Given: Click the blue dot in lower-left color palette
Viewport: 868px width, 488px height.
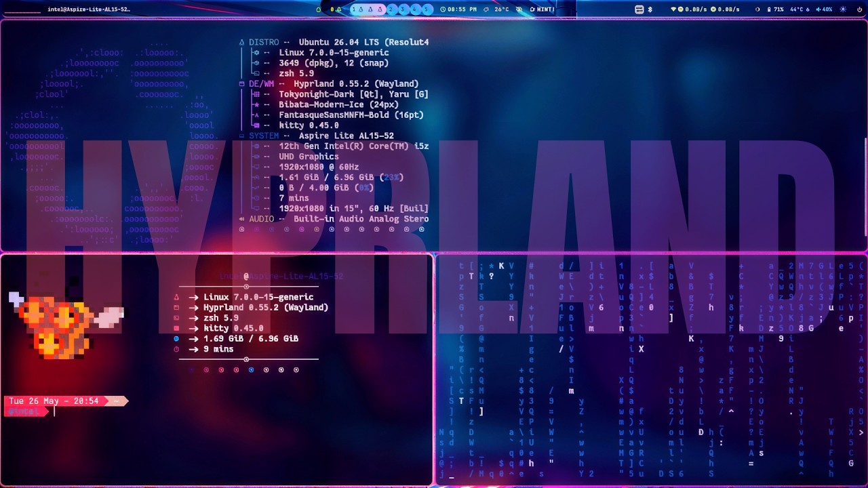Looking at the screenshot, I should (251, 370).
